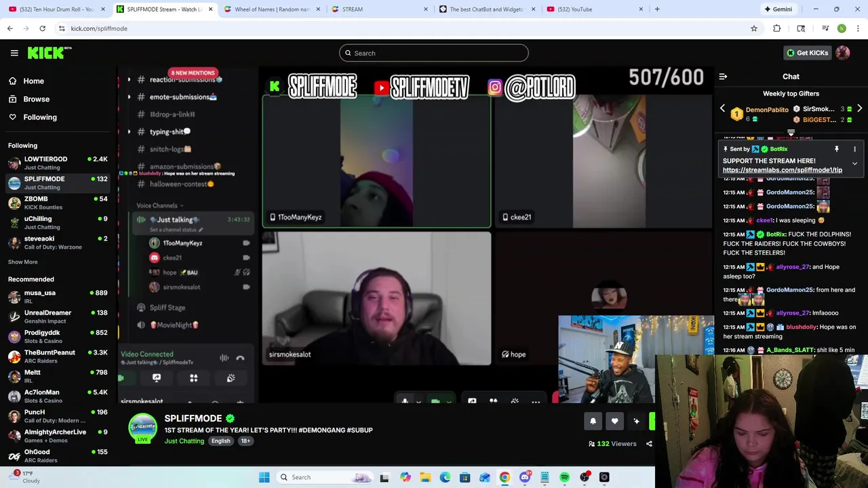The height and width of the screenshot is (488, 868).
Task: Open the user profile avatar menu
Action: point(843,53)
